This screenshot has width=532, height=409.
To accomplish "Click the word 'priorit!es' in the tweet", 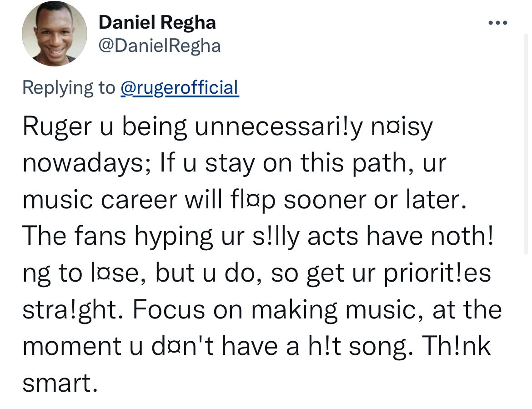I will pyautogui.click(x=437, y=273).
